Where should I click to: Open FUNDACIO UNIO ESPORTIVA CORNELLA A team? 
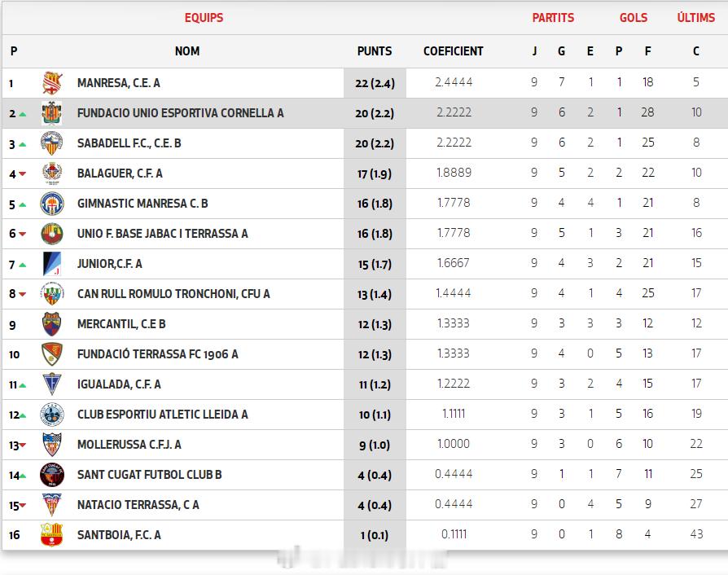[x=180, y=113]
